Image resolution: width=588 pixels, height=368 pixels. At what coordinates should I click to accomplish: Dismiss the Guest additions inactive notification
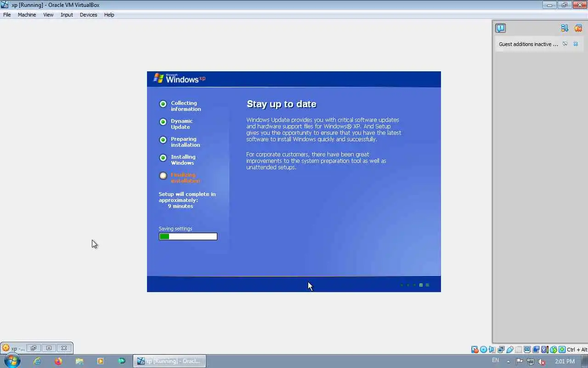(x=576, y=44)
